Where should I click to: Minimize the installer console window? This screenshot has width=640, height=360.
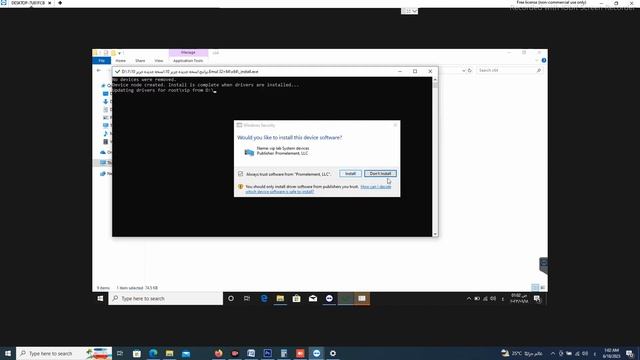pyautogui.click(x=400, y=71)
